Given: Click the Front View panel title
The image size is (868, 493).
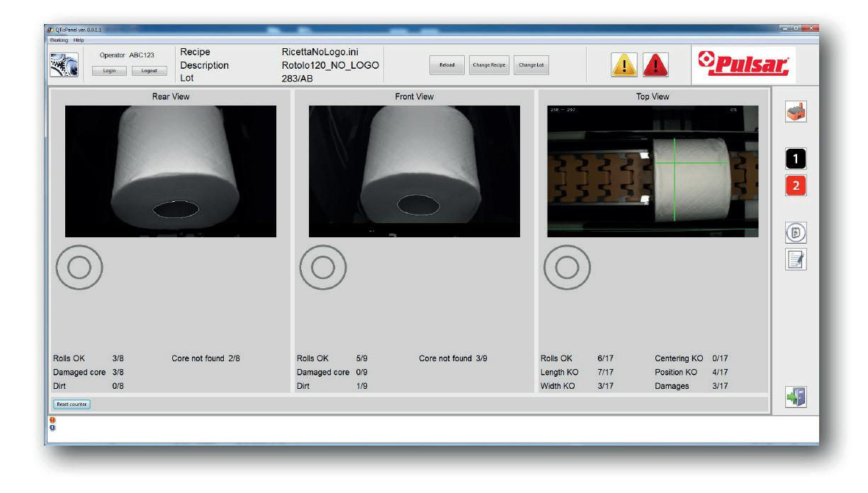Looking at the screenshot, I should [415, 96].
